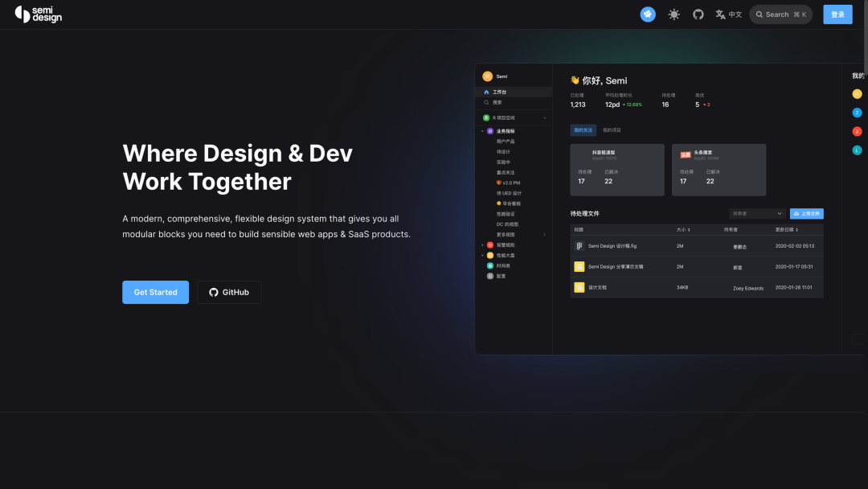Click the blue Z avatar on the right panel
Viewport: 868px width, 489px height.
point(857,113)
